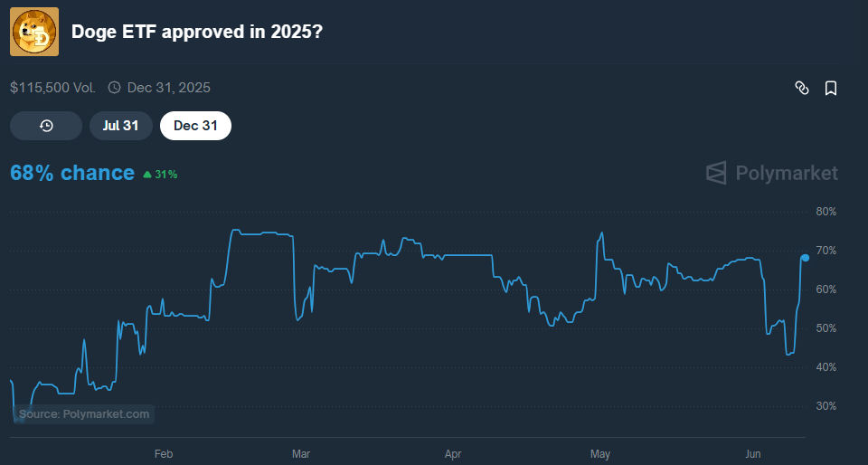
Task: Click the Feb label on the time axis
Action: click(x=164, y=452)
